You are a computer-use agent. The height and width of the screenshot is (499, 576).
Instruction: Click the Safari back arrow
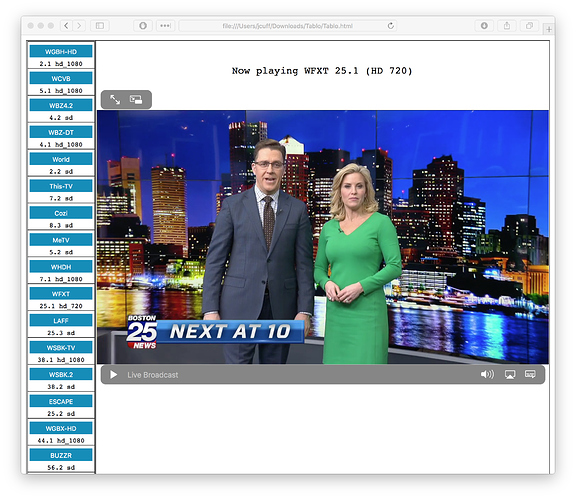(66, 26)
